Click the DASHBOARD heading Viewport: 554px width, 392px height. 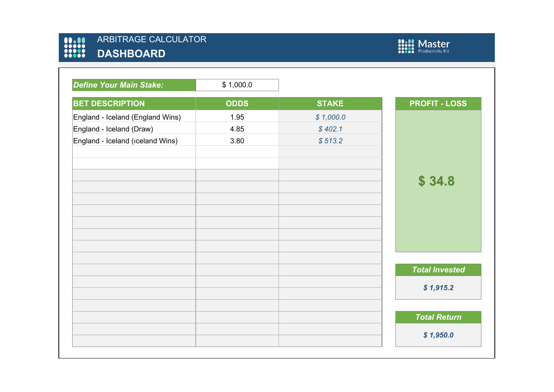[x=131, y=54]
